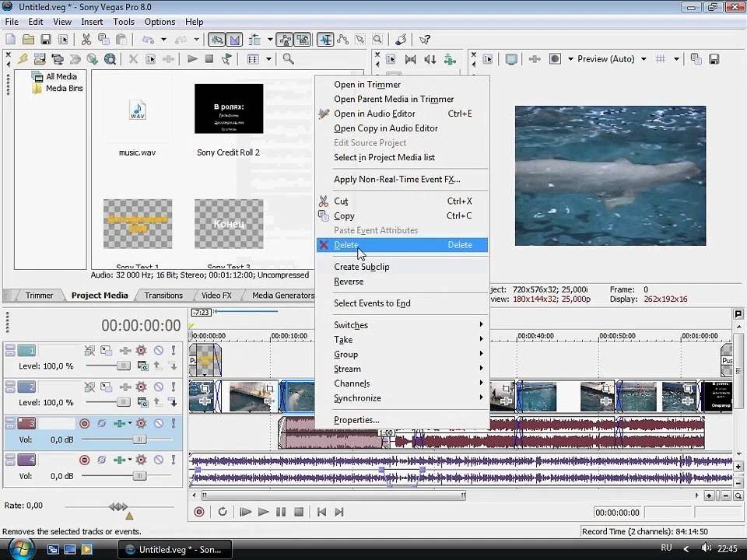Click the Copy Snapshot to Clipboard icon
The width and height of the screenshot is (747, 560).
[x=696, y=59]
